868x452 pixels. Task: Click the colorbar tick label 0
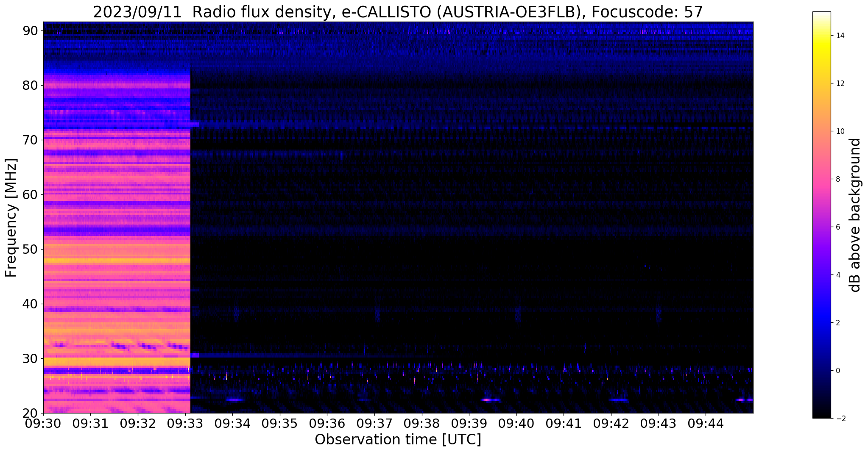point(838,371)
